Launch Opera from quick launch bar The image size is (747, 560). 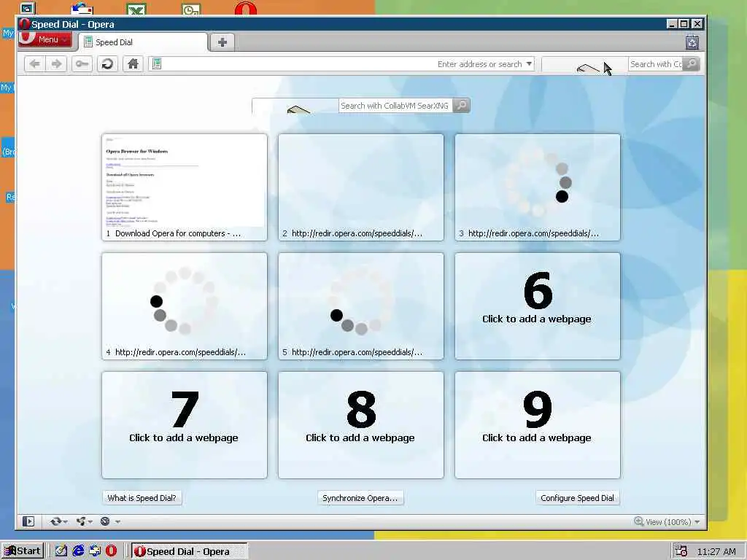tap(111, 551)
